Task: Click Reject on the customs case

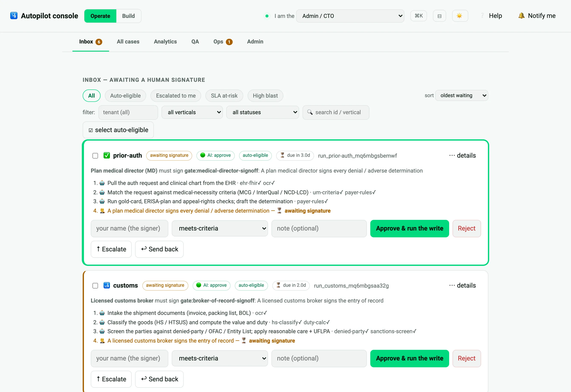Action: (467, 358)
